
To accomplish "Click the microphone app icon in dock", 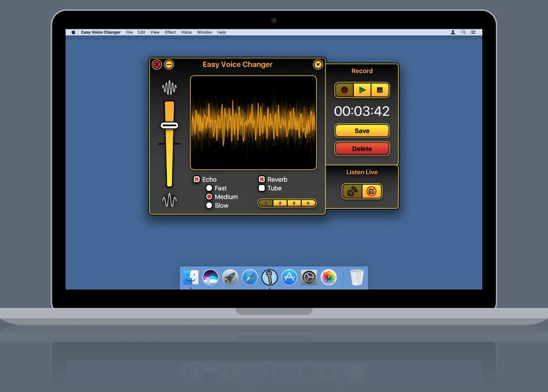I will pyautogui.click(x=269, y=277).
